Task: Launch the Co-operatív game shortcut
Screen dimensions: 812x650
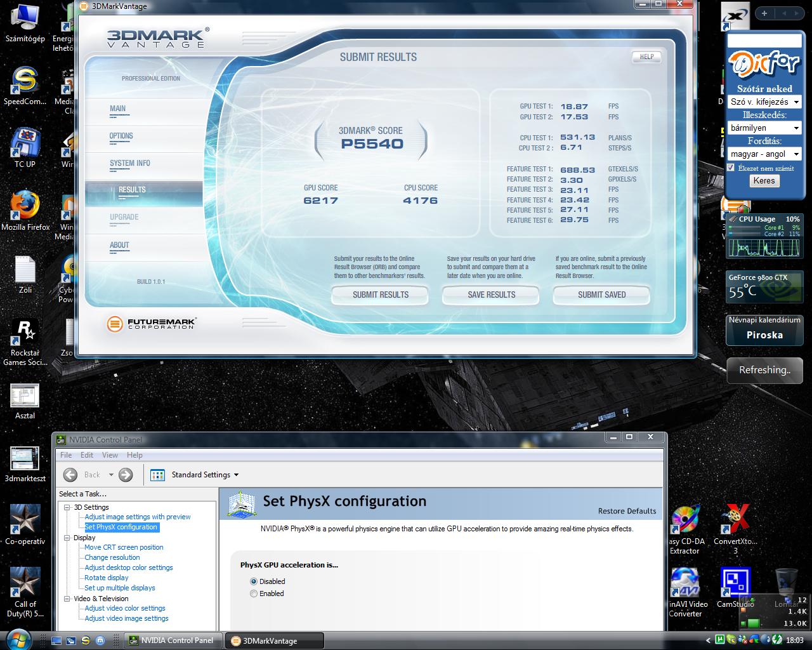Action: point(25,525)
